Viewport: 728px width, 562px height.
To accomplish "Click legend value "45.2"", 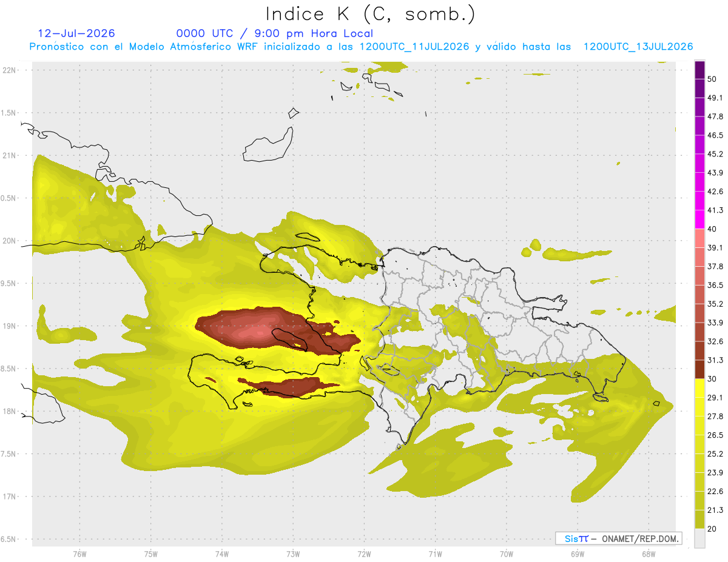I will 715,154.
